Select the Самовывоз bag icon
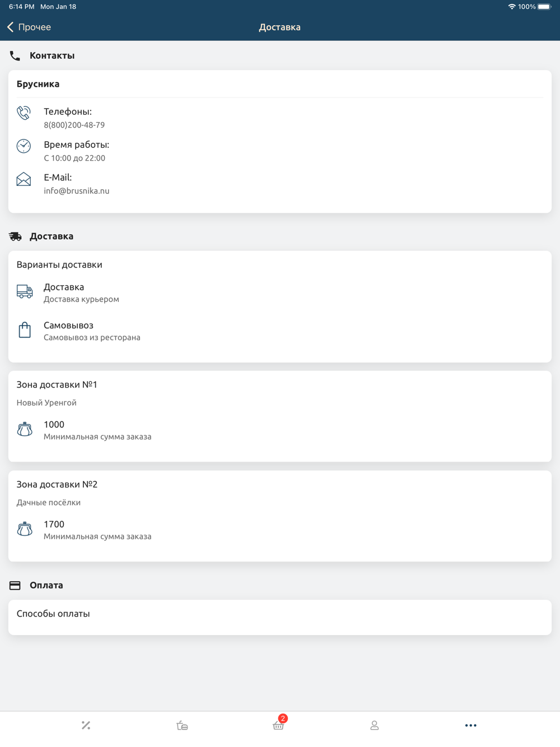Screen dimensions: 560x747 [x=25, y=330]
